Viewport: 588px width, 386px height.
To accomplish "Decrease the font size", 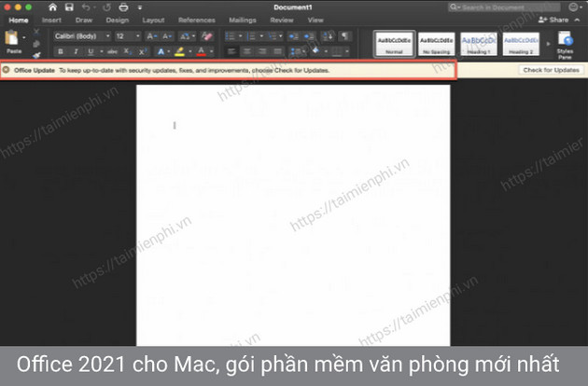I will pyautogui.click(x=166, y=36).
